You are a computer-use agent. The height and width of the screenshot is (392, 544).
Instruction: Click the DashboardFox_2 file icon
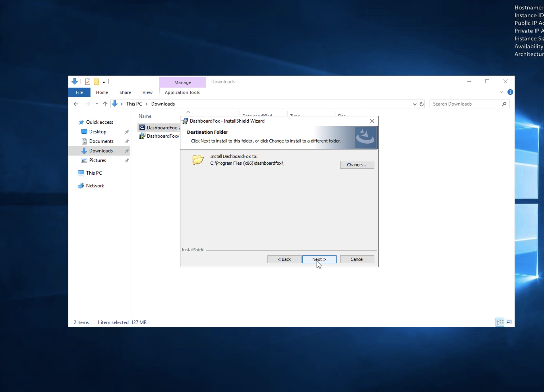tap(142, 127)
